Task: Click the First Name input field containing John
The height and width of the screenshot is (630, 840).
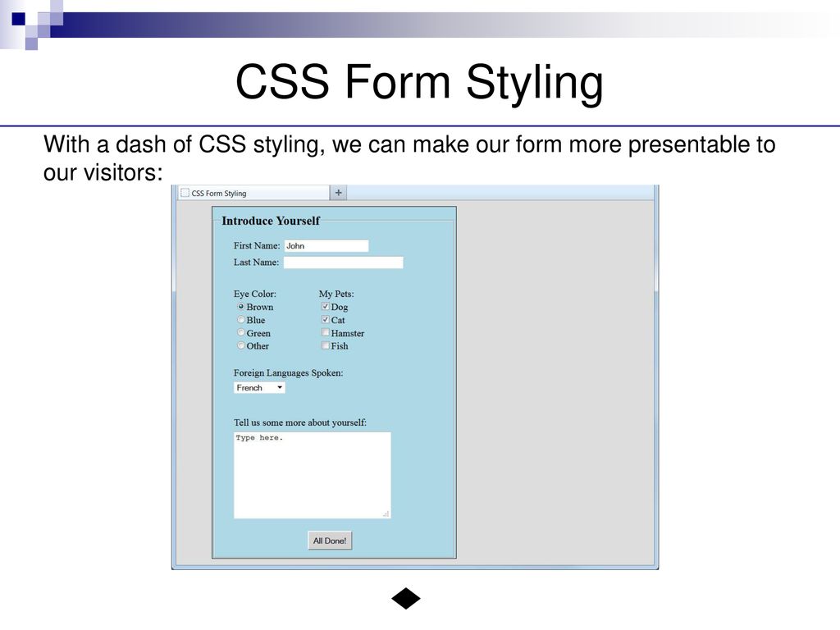Action: [x=326, y=246]
